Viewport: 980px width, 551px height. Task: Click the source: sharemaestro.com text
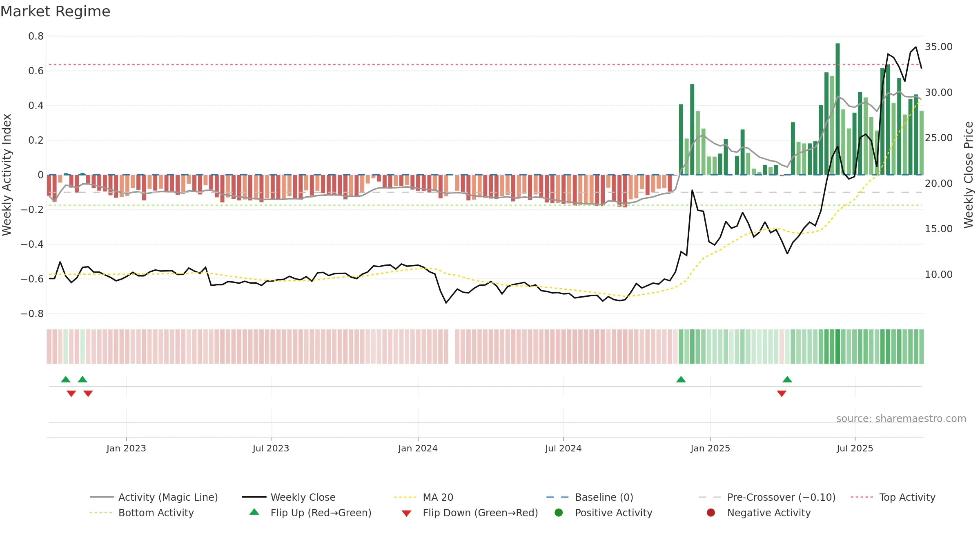tap(901, 419)
